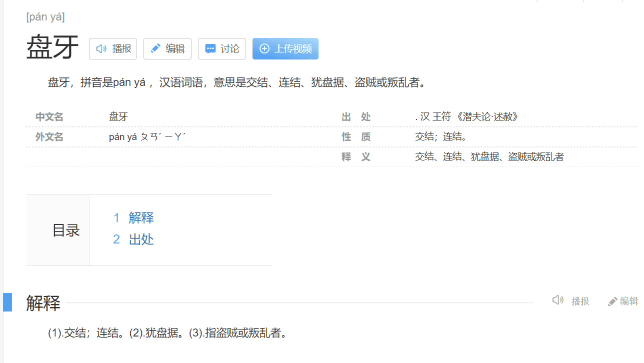Click the 中文名 label
This screenshot has height=363, width=644.
tap(49, 117)
